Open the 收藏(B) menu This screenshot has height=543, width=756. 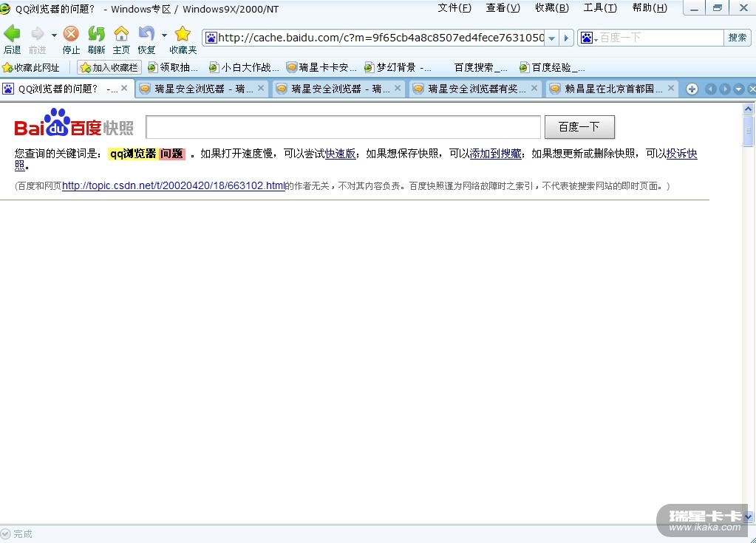[x=552, y=8]
